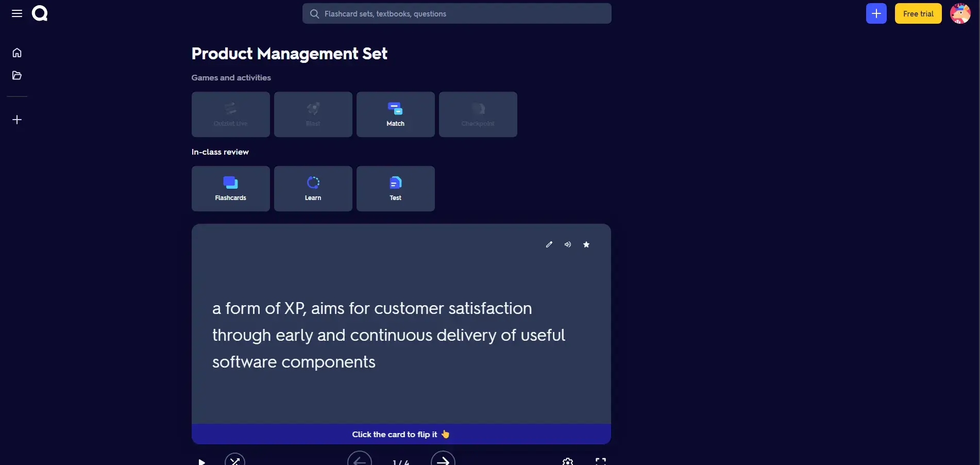Open flashcard settings gear
The width and height of the screenshot is (980, 465).
tap(567, 461)
